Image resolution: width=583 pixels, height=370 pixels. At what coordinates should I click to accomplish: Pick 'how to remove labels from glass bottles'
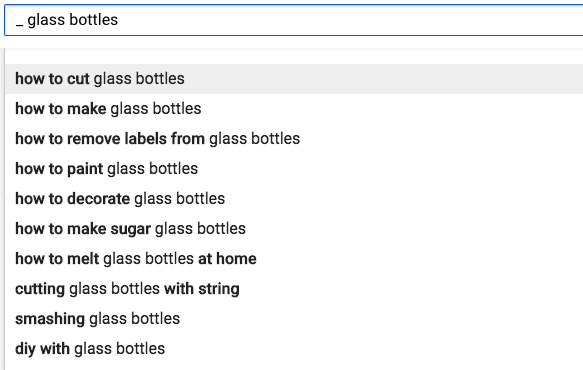point(294,139)
